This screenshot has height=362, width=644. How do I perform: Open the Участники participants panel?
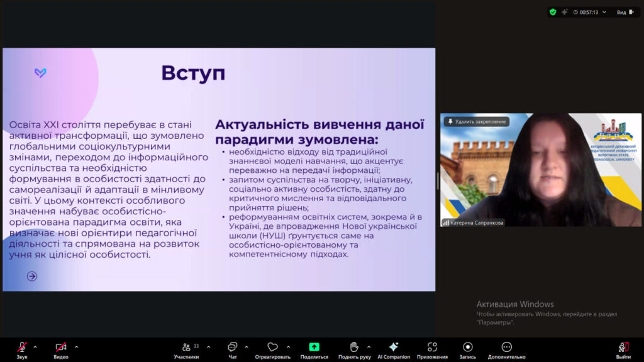tap(186, 348)
